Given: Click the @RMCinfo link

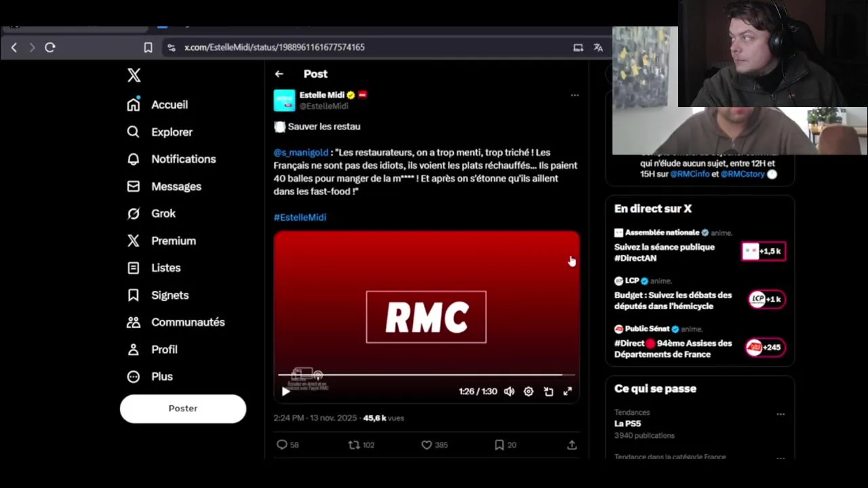Looking at the screenshot, I should click(x=690, y=174).
